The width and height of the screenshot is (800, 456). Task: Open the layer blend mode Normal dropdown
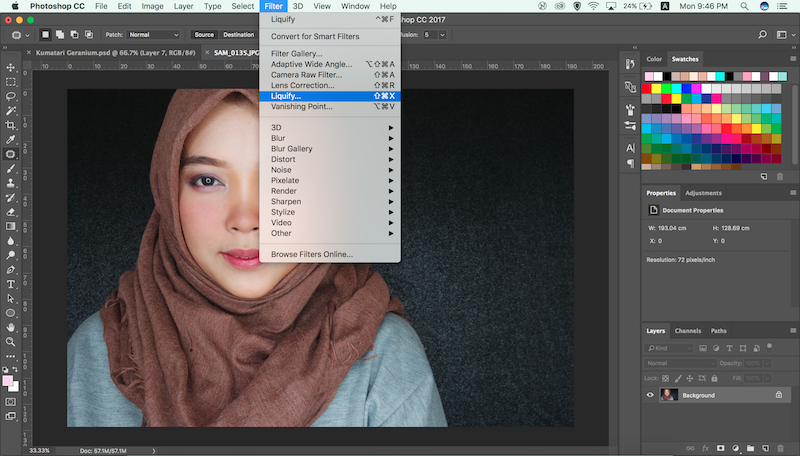[x=680, y=363]
